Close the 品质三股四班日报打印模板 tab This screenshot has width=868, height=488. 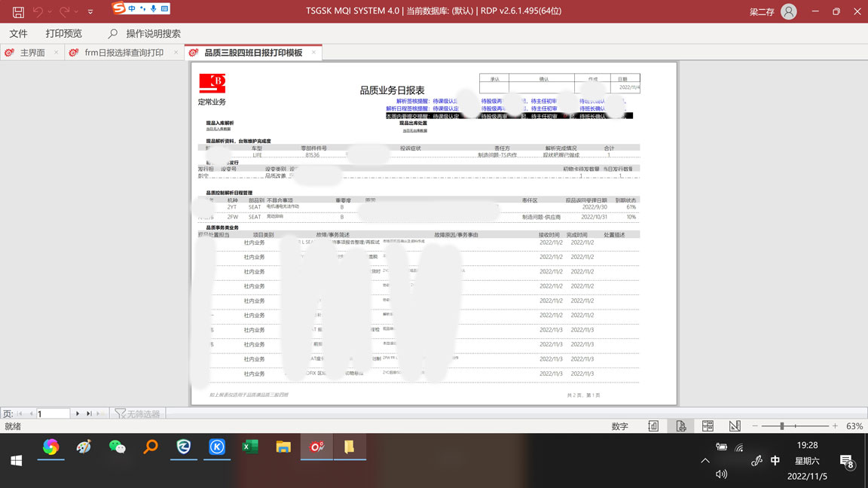pos(314,53)
